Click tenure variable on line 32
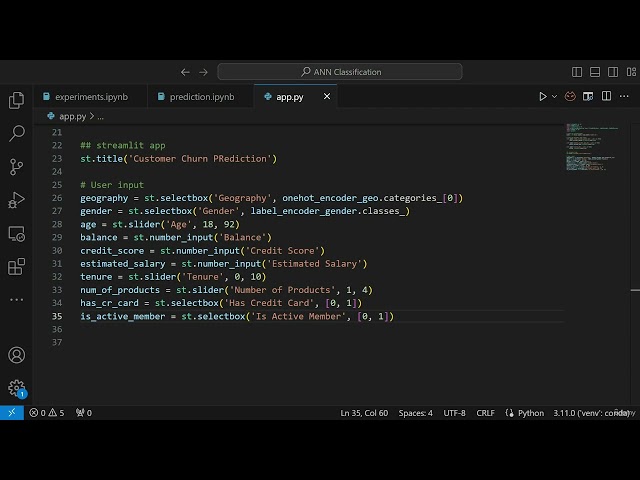 [x=96, y=277]
